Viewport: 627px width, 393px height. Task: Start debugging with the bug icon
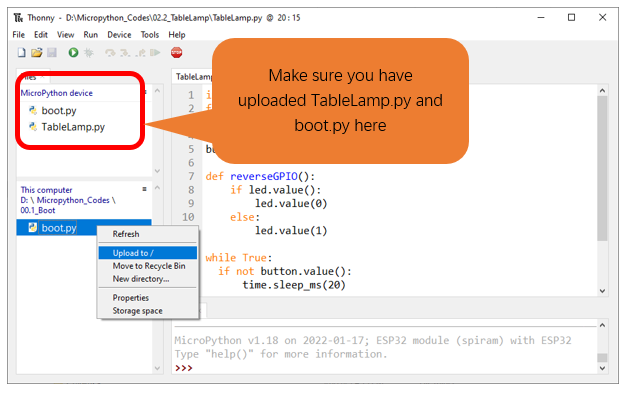coord(89,52)
